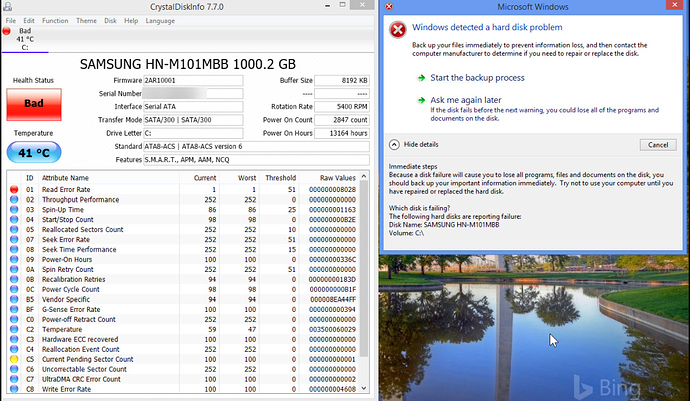The height and width of the screenshot is (401, 690).
Task: Open the Edit menu
Action: point(29,21)
